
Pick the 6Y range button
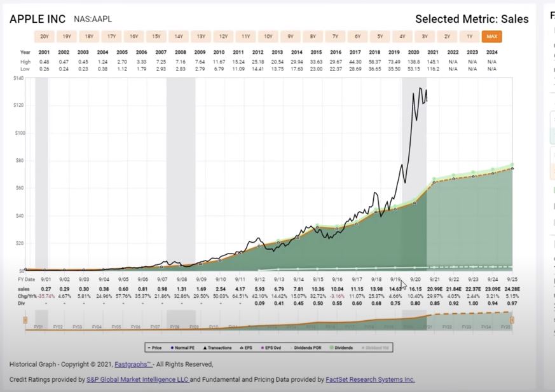[x=357, y=36]
